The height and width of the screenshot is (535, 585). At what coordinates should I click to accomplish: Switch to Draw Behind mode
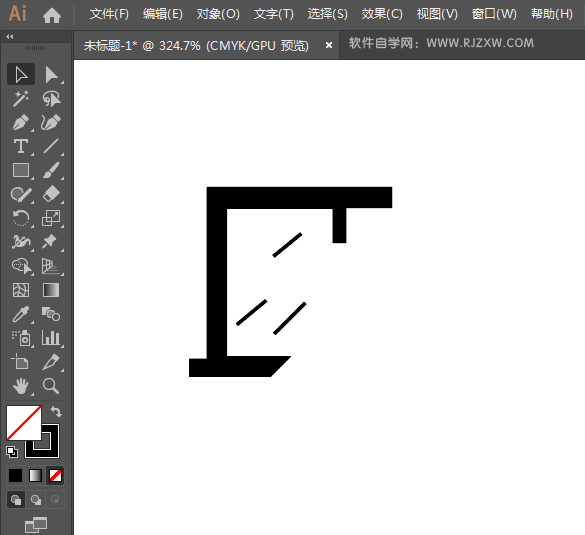[36, 500]
